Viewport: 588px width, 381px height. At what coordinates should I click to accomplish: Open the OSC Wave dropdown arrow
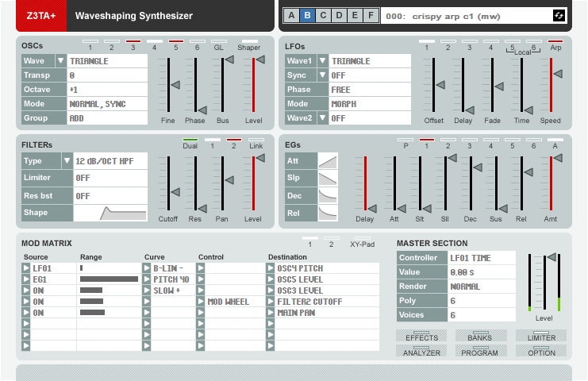61,60
